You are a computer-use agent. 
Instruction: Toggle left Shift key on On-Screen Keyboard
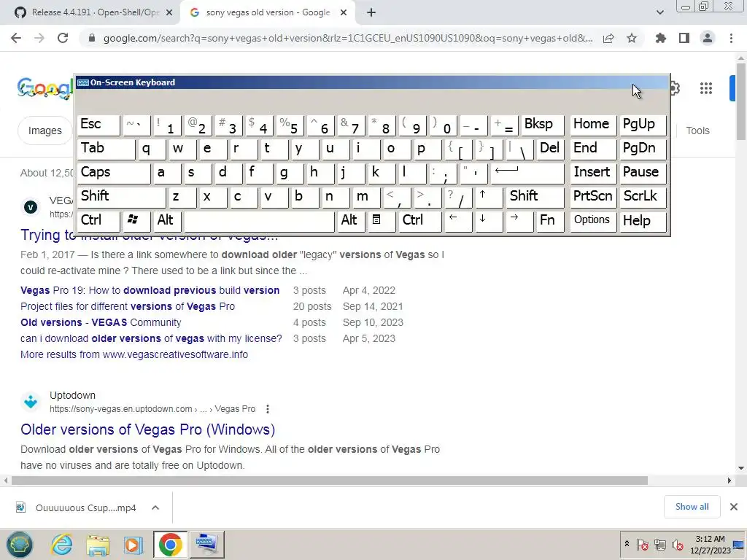pos(122,197)
